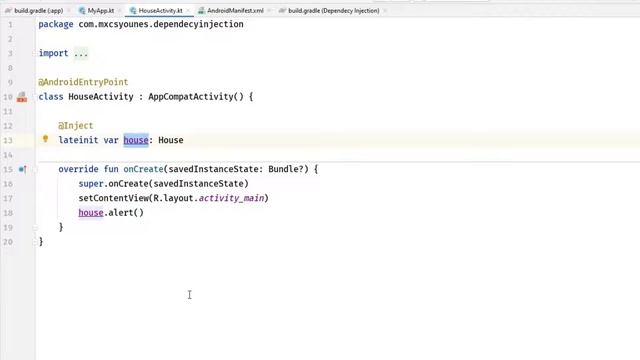Click line number 1 in the gutter

(x=10, y=24)
